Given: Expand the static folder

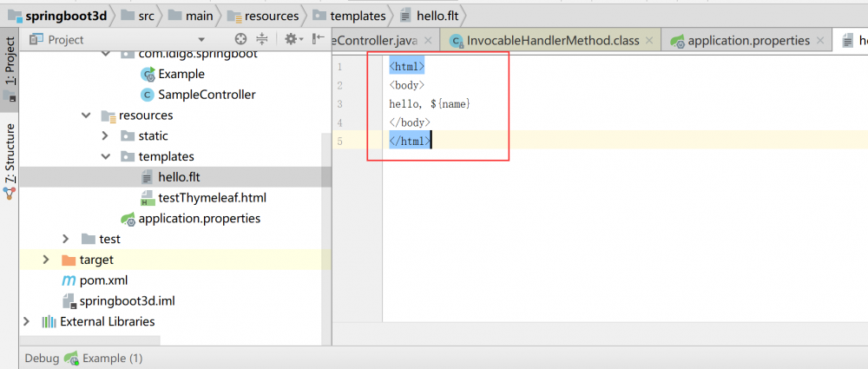Looking at the screenshot, I should coord(104,135).
